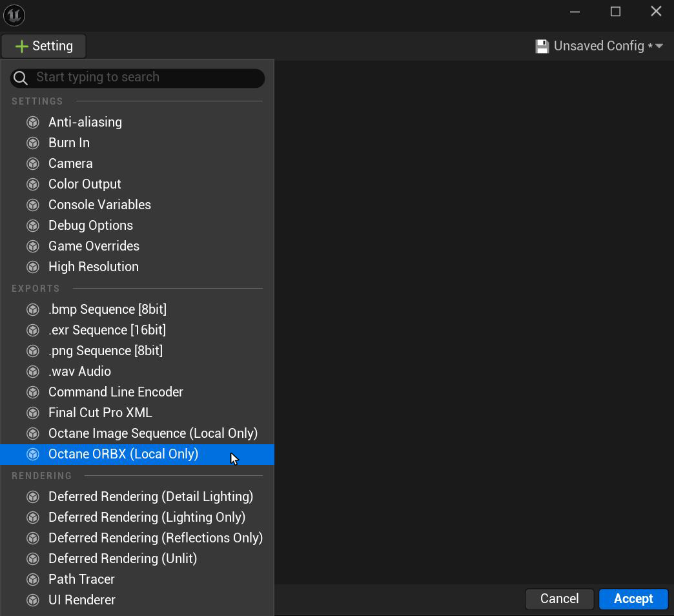Select Octane ORBX (Local Only) entry
The width and height of the screenshot is (674, 616).
click(123, 454)
